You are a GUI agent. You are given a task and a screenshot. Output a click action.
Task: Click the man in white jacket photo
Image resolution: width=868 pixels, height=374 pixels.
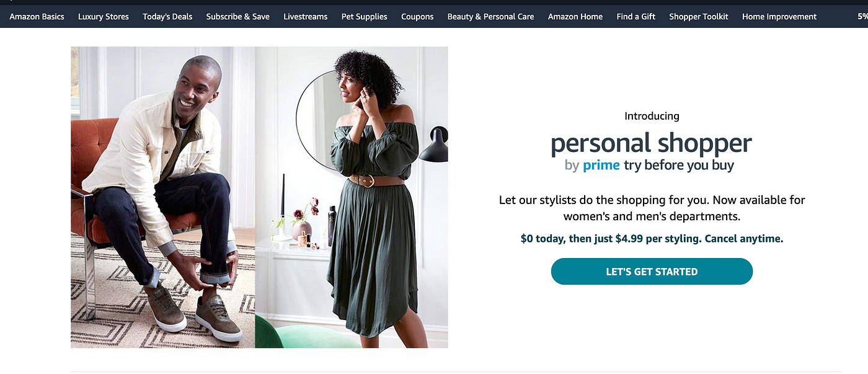163,197
